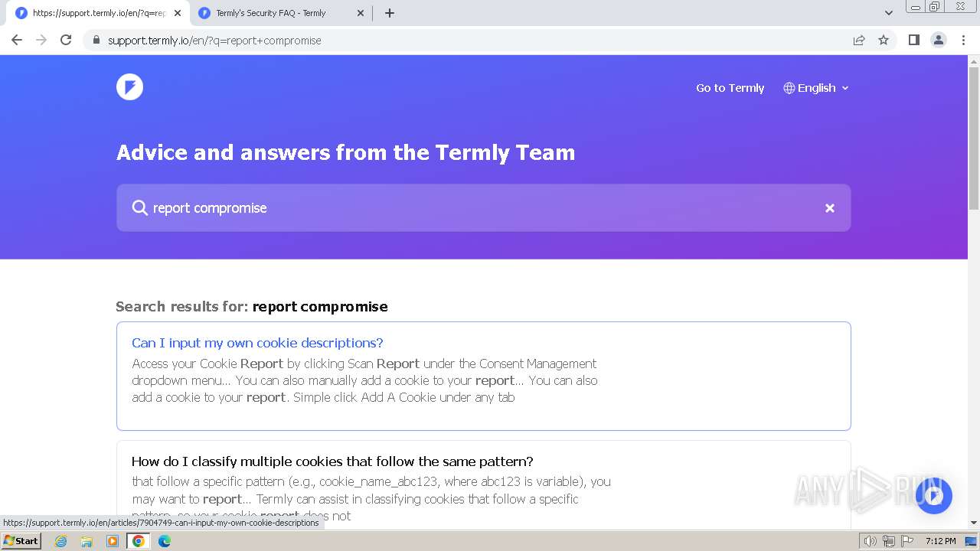Close the Termly's Security FAQ tab
Viewport: 980px width, 551px height.
pyautogui.click(x=361, y=13)
